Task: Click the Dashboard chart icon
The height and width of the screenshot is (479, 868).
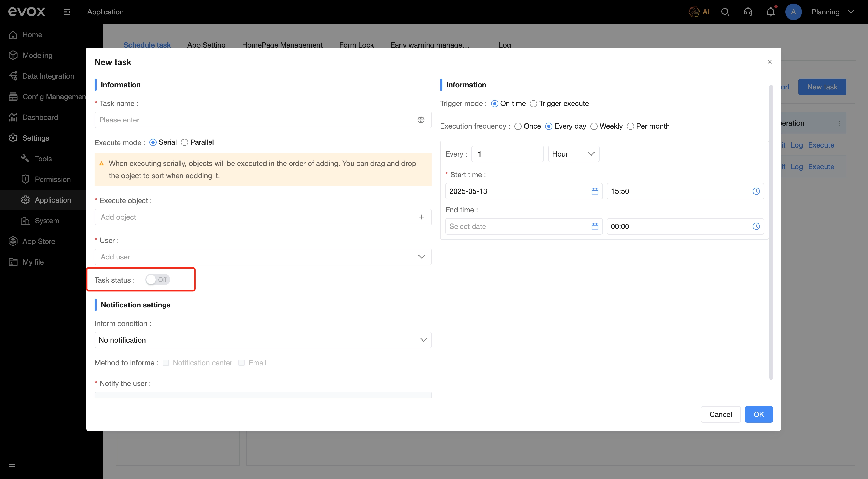Action: click(x=13, y=117)
